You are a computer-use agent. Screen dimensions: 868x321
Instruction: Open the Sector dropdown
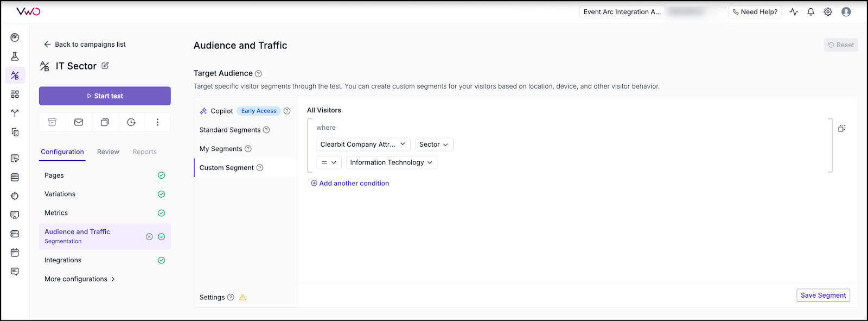click(434, 144)
